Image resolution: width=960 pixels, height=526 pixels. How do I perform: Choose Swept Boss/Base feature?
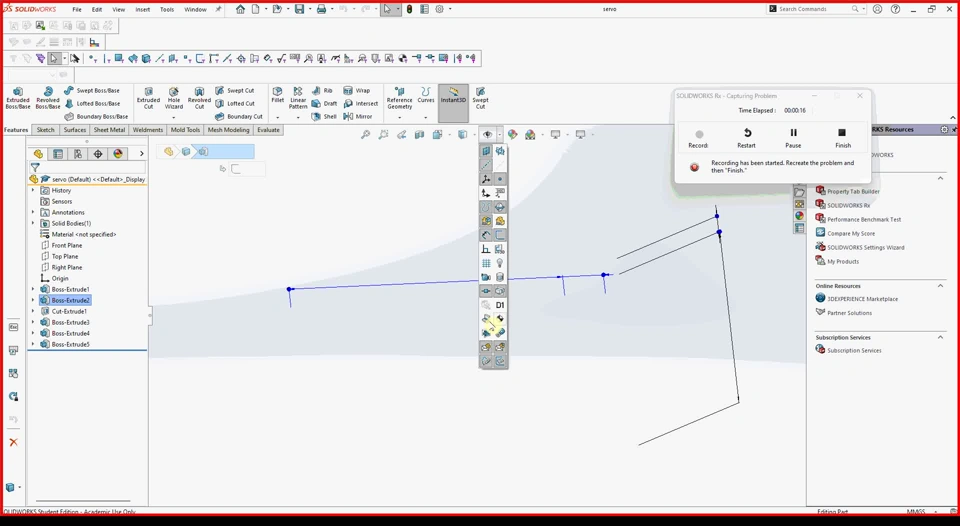(92, 91)
